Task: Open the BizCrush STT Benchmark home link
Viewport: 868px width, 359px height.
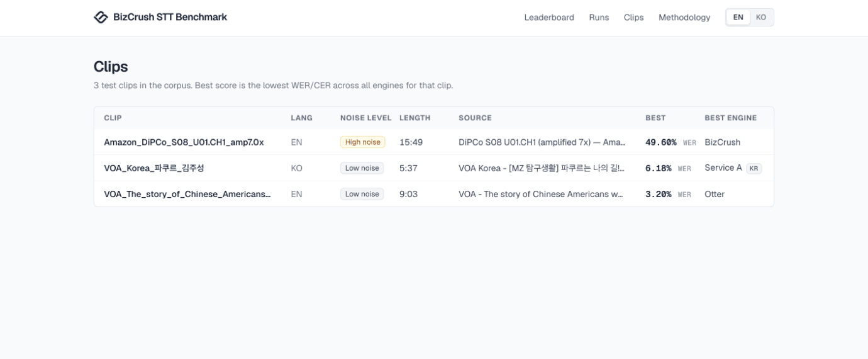Action: point(160,17)
